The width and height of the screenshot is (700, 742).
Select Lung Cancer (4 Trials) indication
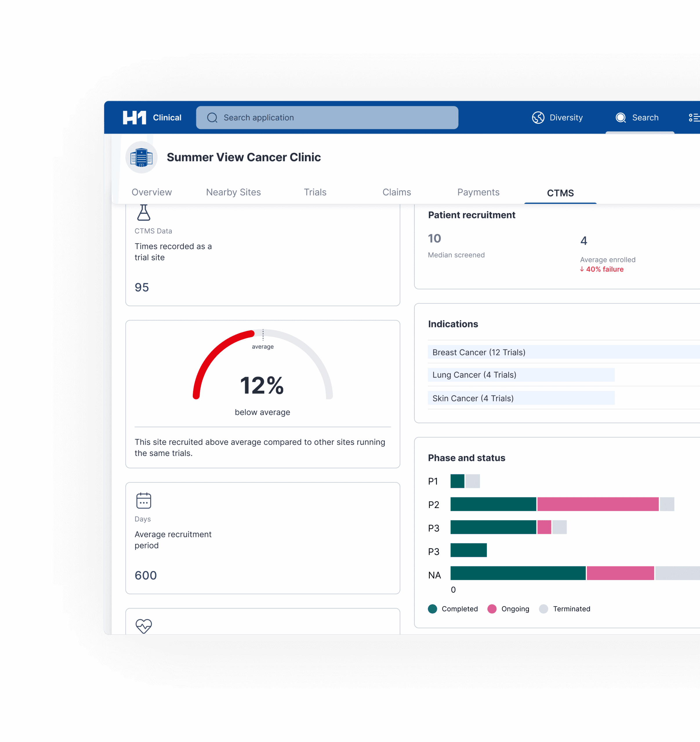tap(521, 375)
